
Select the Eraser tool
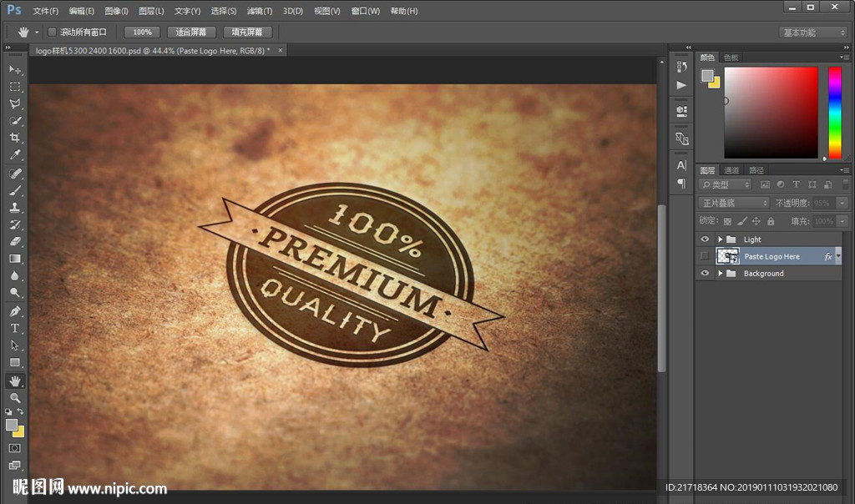click(15, 241)
